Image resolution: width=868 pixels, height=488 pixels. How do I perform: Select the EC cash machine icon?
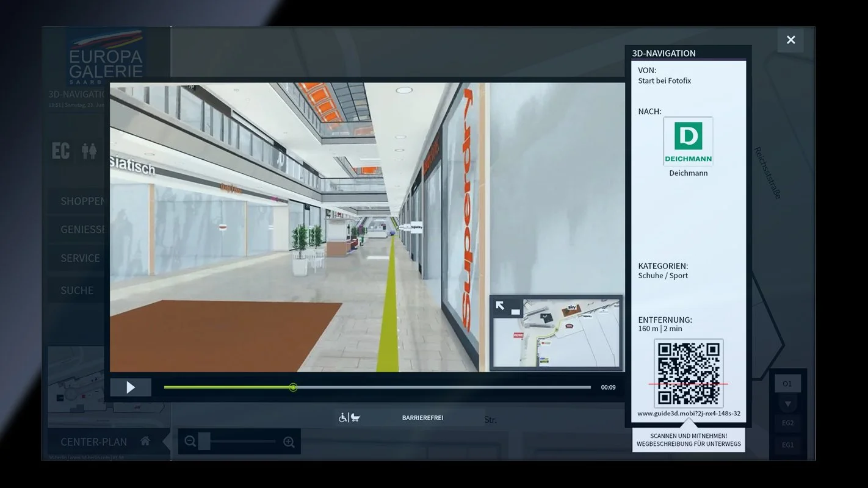coord(60,151)
